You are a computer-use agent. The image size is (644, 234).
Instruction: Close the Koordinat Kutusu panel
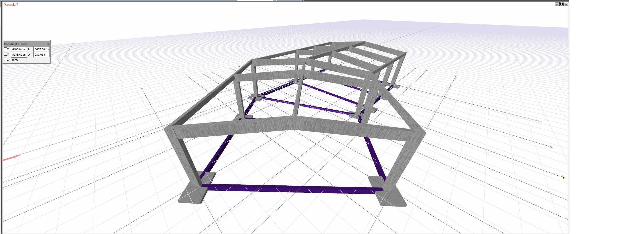click(48, 44)
